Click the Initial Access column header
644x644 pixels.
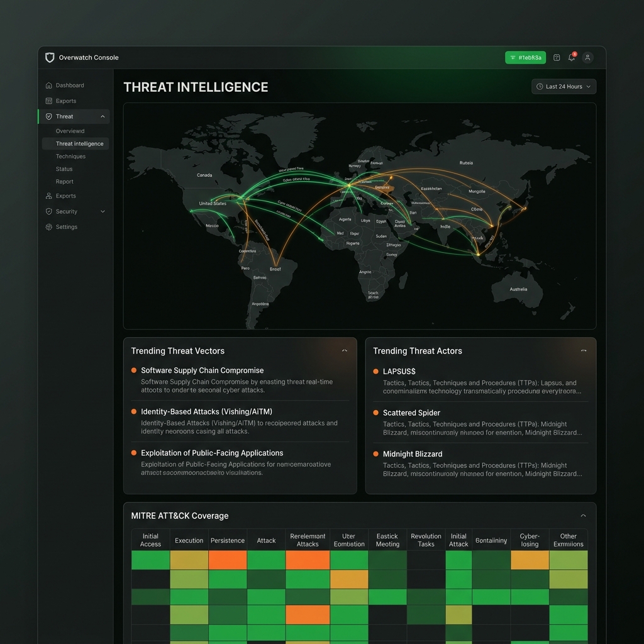coord(150,540)
